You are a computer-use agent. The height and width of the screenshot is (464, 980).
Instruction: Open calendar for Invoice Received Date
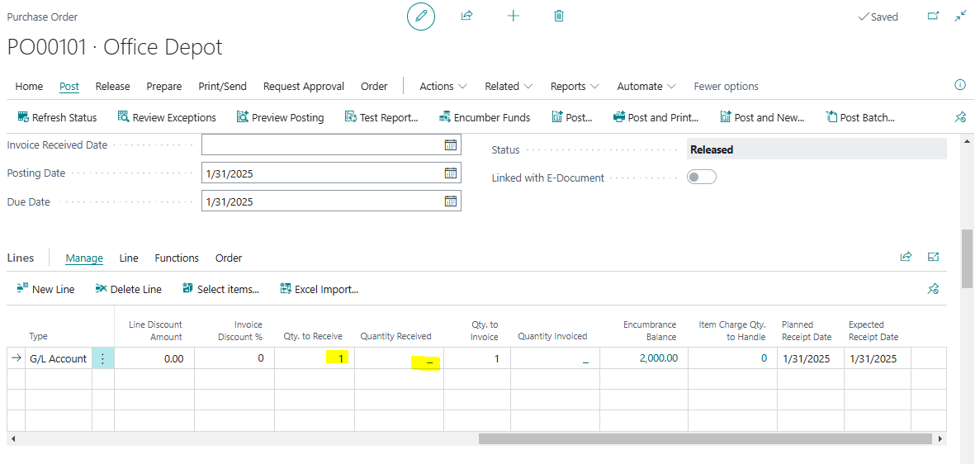[450, 145]
